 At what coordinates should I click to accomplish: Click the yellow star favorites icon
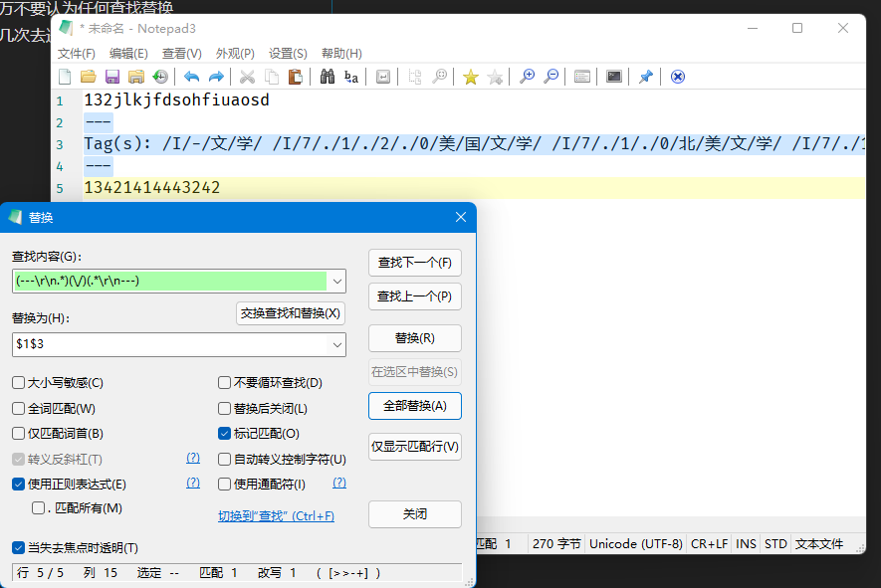tap(471, 77)
